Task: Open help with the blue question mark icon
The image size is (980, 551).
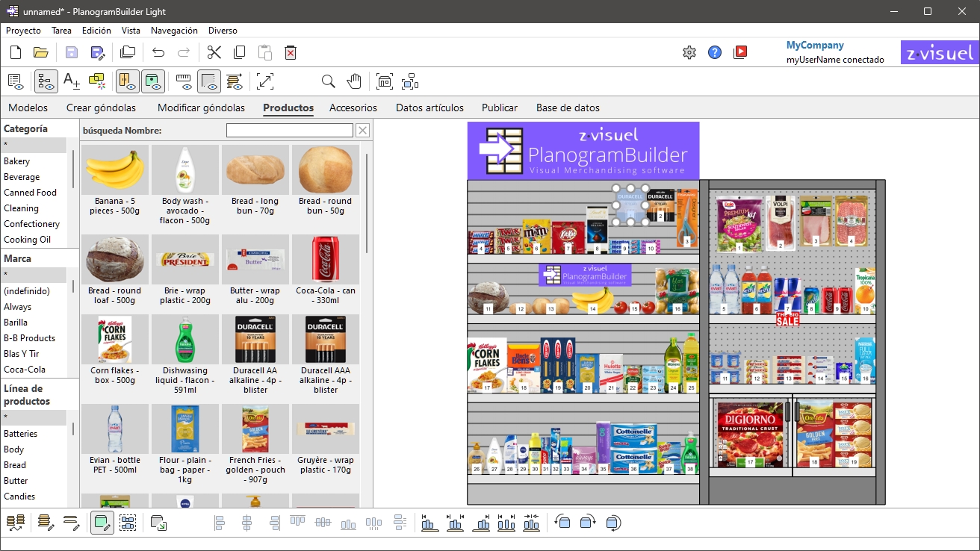Action: [715, 52]
